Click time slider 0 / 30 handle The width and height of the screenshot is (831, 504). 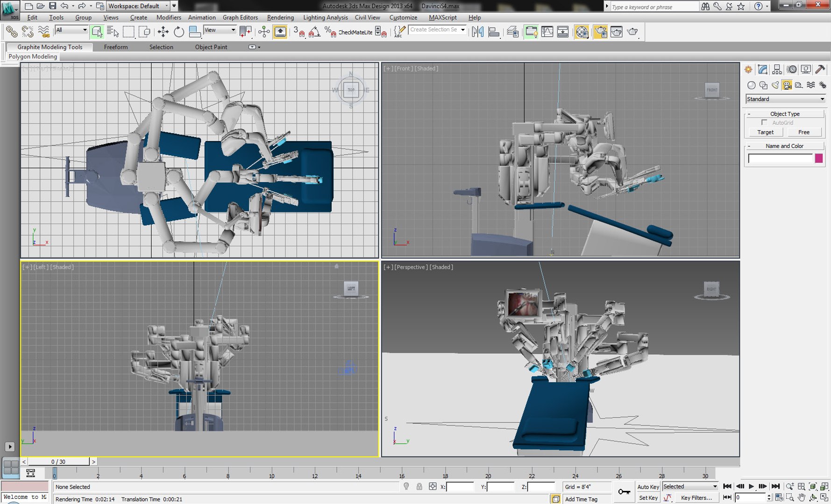click(58, 462)
